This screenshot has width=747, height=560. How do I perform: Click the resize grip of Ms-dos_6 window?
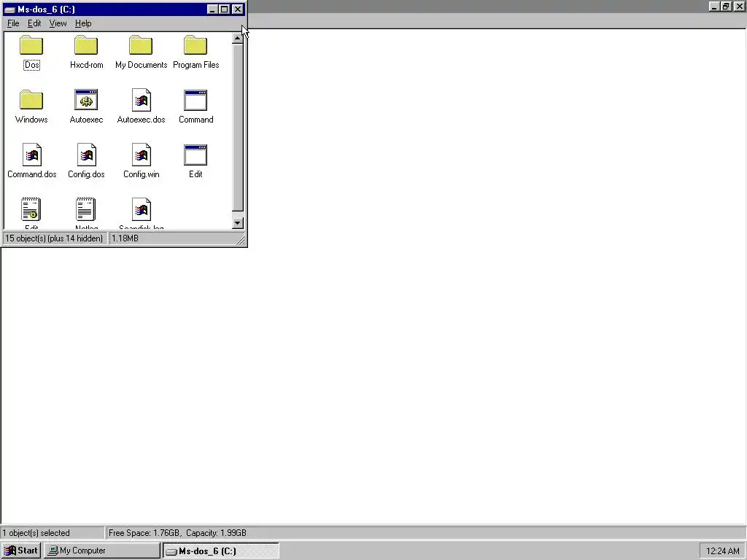(x=241, y=241)
